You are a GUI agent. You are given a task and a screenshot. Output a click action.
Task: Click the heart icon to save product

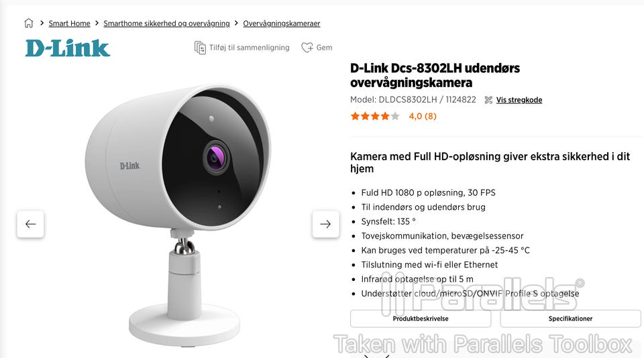[307, 48]
